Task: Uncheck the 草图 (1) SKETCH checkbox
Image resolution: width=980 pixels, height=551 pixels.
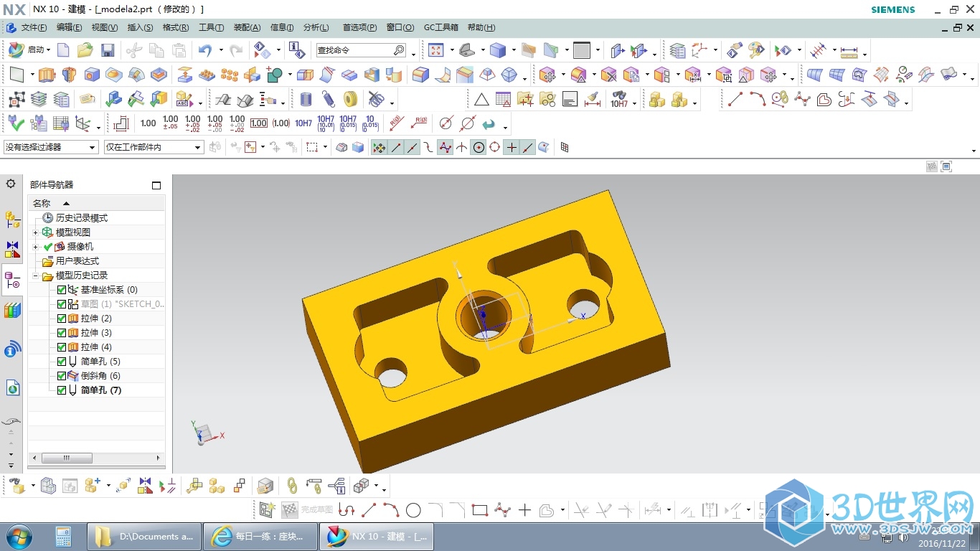Action: point(62,304)
